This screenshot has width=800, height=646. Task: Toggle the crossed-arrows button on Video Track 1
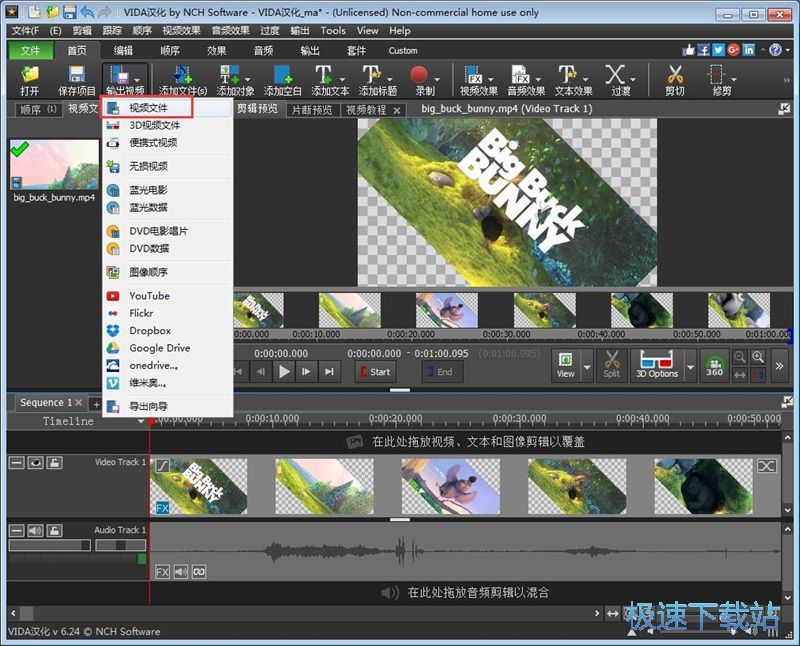pyautogui.click(x=766, y=465)
